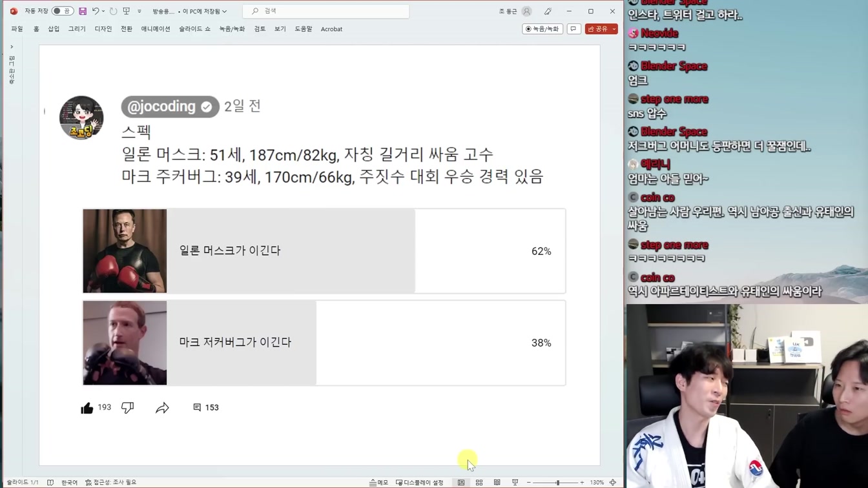Open the Customize Quick Access Toolbar dropdown
The image size is (868, 488).
pyautogui.click(x=139, y=11)
